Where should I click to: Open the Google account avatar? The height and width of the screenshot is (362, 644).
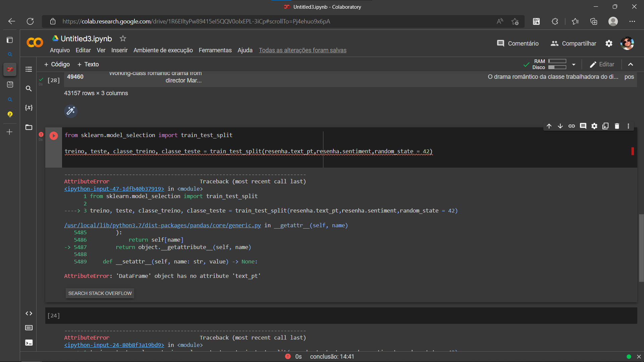tap(627, 43)
